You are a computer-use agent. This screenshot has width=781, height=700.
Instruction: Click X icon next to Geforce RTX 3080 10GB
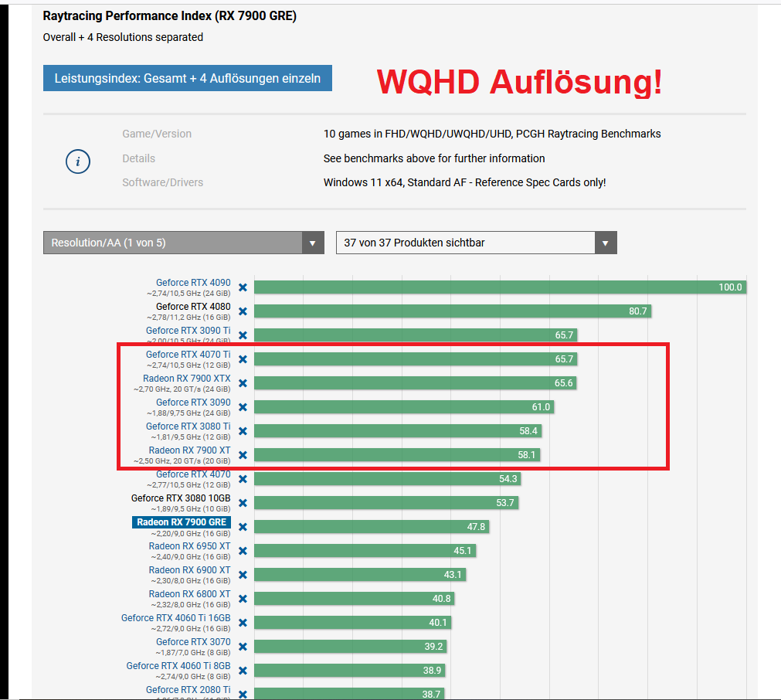click(x=243, y=503)
